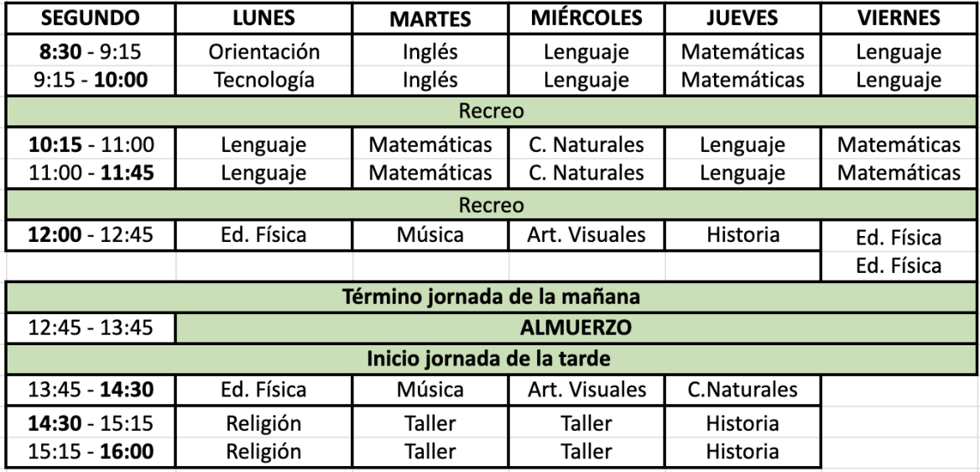
Task: Select Religión in the 15:15 - 16:00 row
Action: coord(264,451)
